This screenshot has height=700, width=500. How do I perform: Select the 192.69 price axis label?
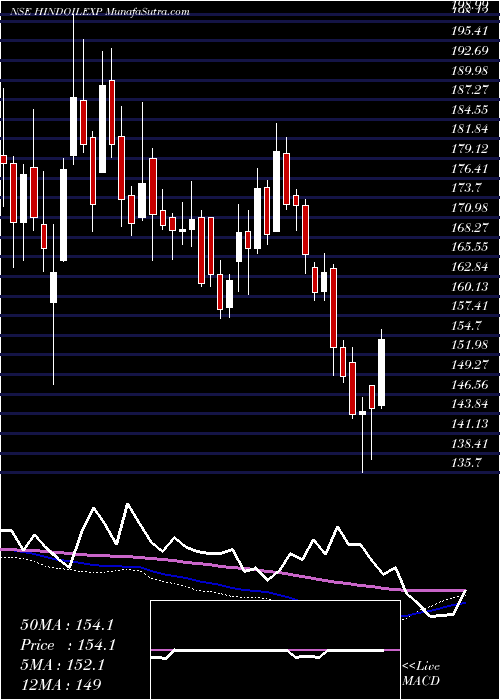[470, 51]
